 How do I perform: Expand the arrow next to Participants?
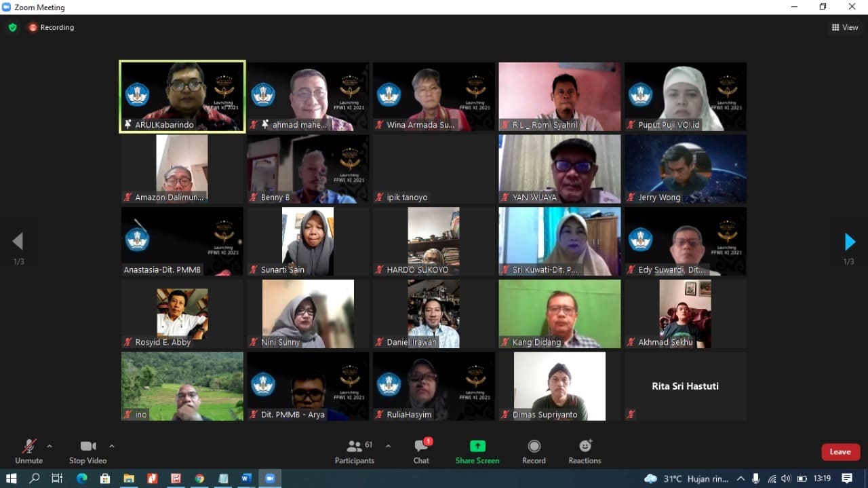pyautogui.click(x=388, y=446)
